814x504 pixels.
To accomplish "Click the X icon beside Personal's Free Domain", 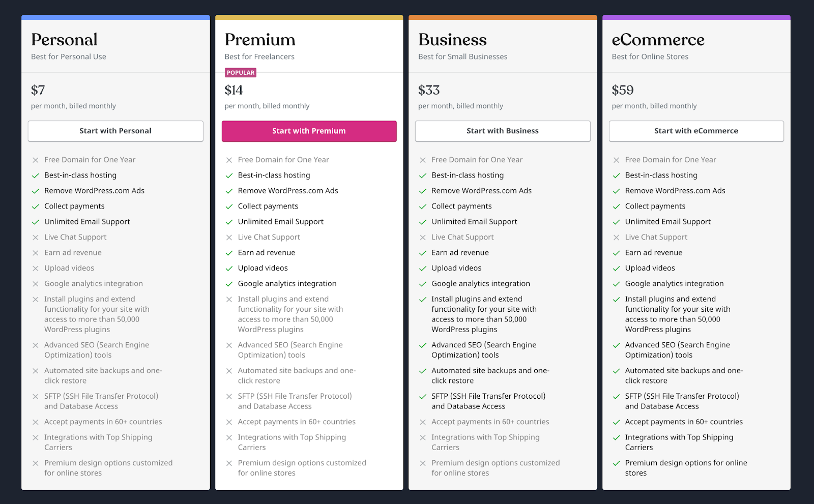I will (x=36, y=160).
